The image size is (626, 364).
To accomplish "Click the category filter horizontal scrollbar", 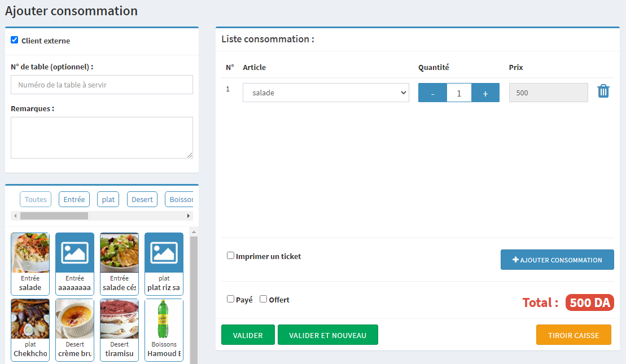I will [54, 216].
